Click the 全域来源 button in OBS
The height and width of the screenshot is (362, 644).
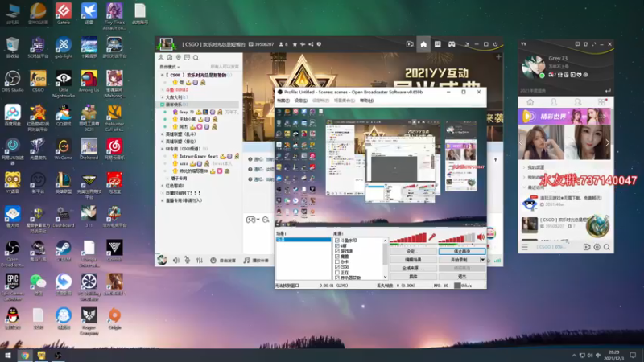click(413, 268)
